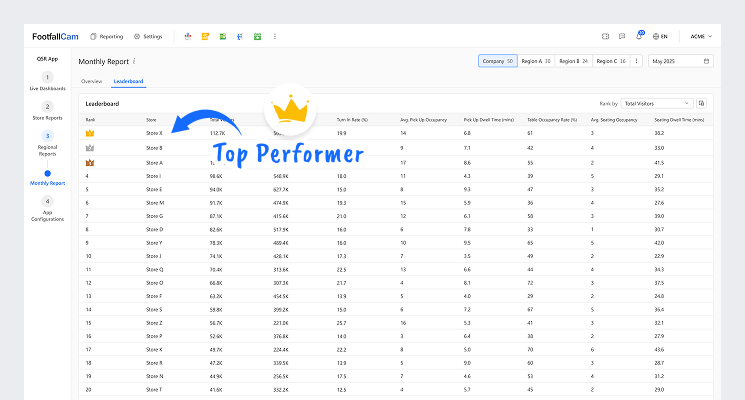Expand the ACME account dropdown
The height and width of the screenshot is (400, 745).
click(x=701, y=37)
